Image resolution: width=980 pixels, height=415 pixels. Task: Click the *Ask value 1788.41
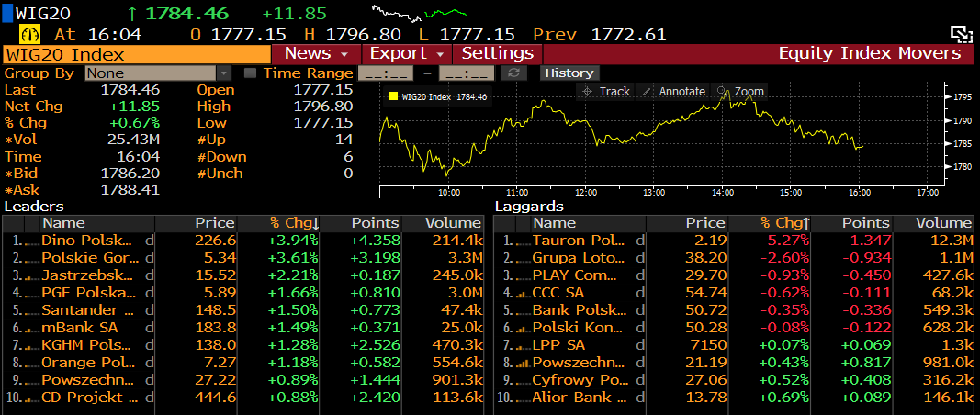point(130,190)
